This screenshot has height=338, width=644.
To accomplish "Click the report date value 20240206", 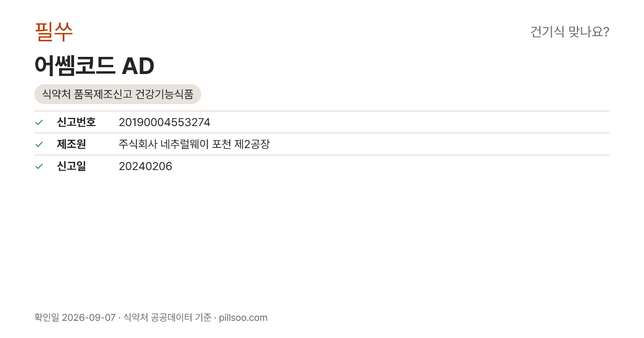I will [x=145, y=166].
